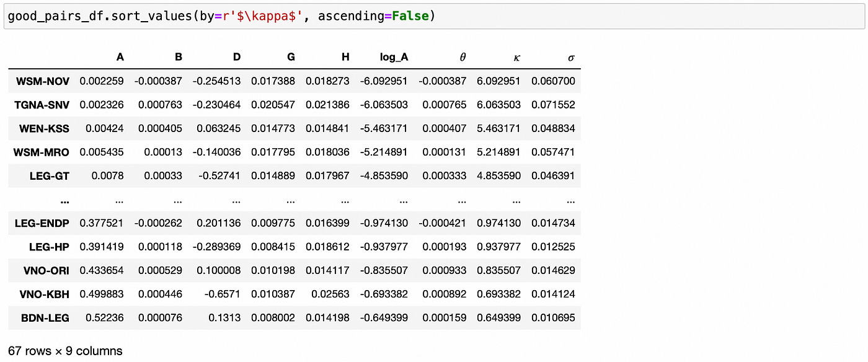Click value -0.230464 in column D
The image size is (868, 362).
coord(217,105)
